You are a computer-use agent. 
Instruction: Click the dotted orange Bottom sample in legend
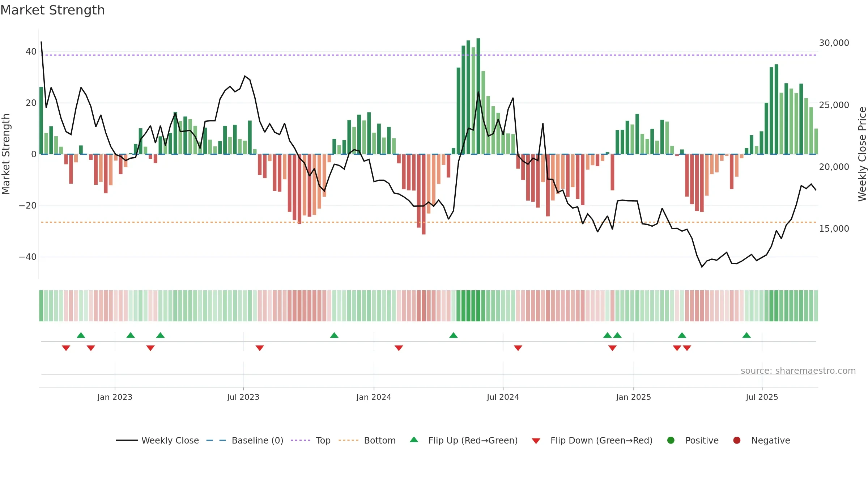point(349,440)
